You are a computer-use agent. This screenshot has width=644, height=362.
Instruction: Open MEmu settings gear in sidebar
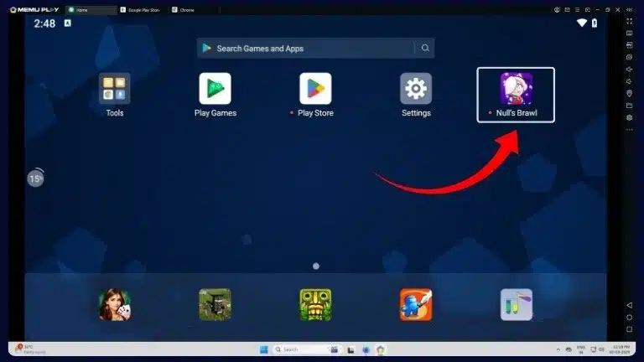tap(629, 118)
